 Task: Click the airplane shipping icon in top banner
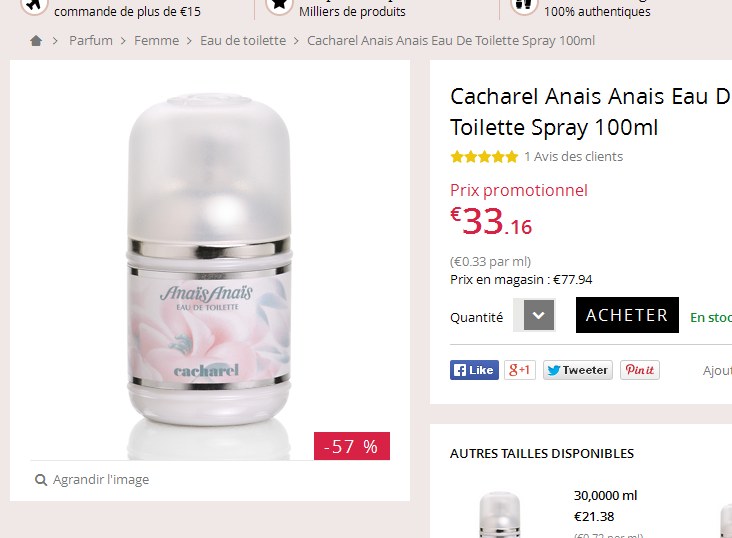34,5
